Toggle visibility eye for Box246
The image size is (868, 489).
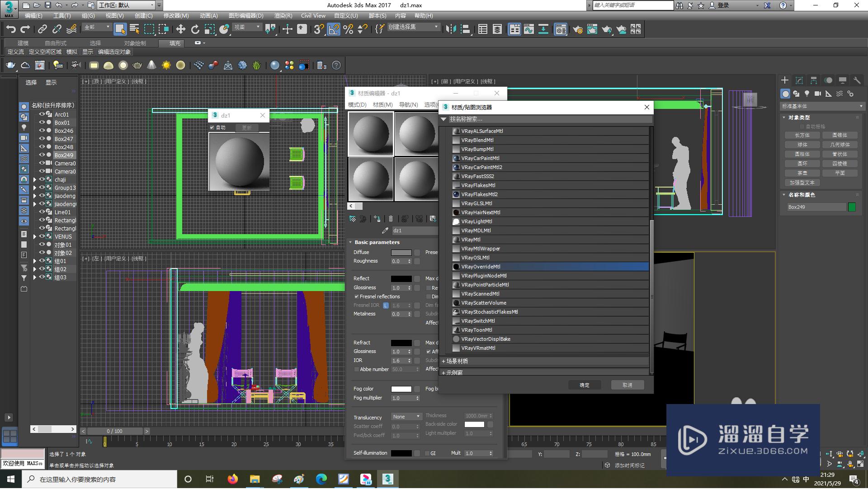[42, 131]
